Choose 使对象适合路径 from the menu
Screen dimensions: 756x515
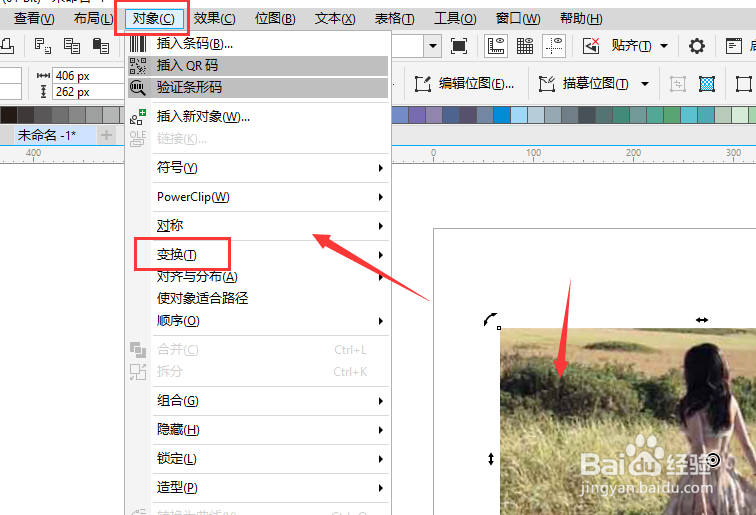[270, 298]
